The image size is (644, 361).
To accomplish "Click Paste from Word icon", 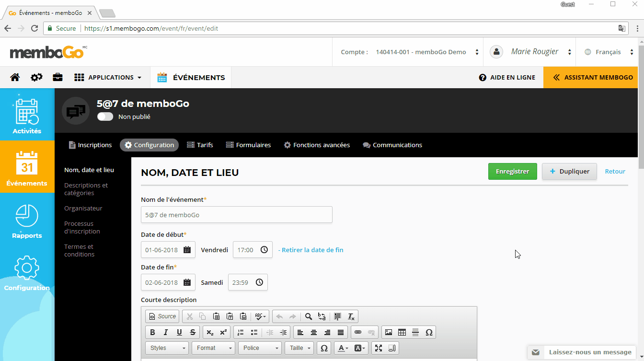I will [243, 316].
